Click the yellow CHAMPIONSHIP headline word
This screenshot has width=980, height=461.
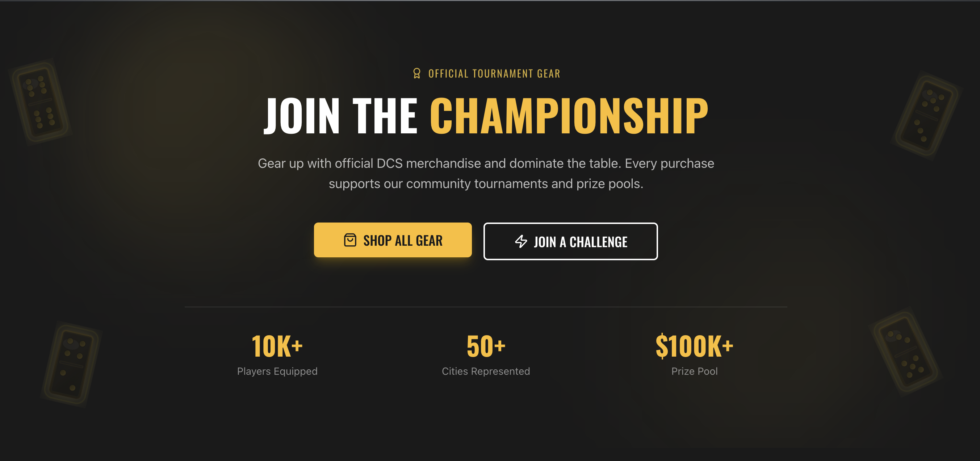(x=569, y=116)
